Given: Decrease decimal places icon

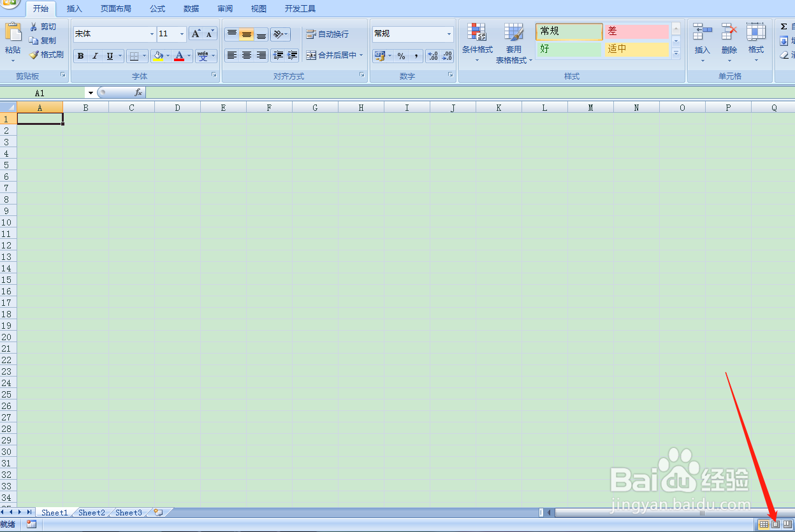Looking at the screenshot, I should [x=447, y=56].
